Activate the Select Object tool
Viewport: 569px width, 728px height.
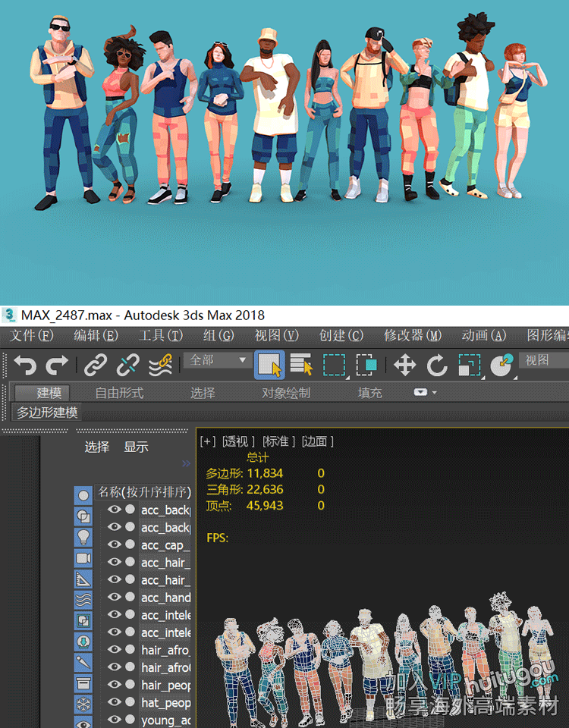269,366
